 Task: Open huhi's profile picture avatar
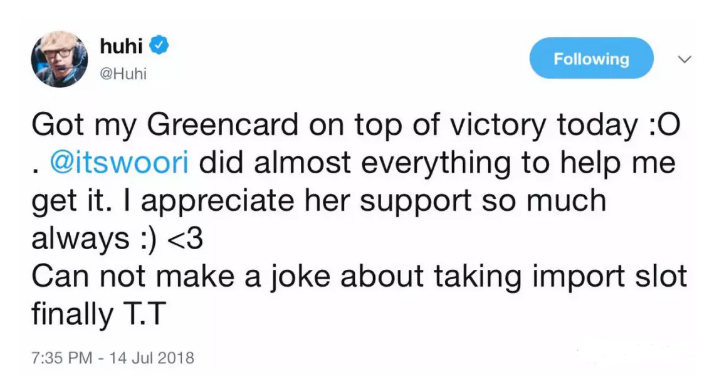(59, 59)
